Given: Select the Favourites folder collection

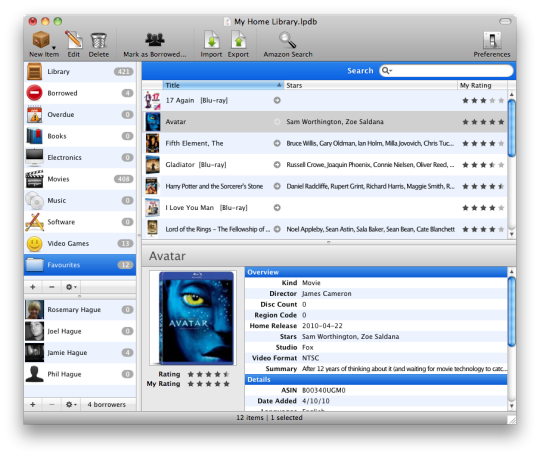Looking at the screenshot, I should tap(80, 265).
